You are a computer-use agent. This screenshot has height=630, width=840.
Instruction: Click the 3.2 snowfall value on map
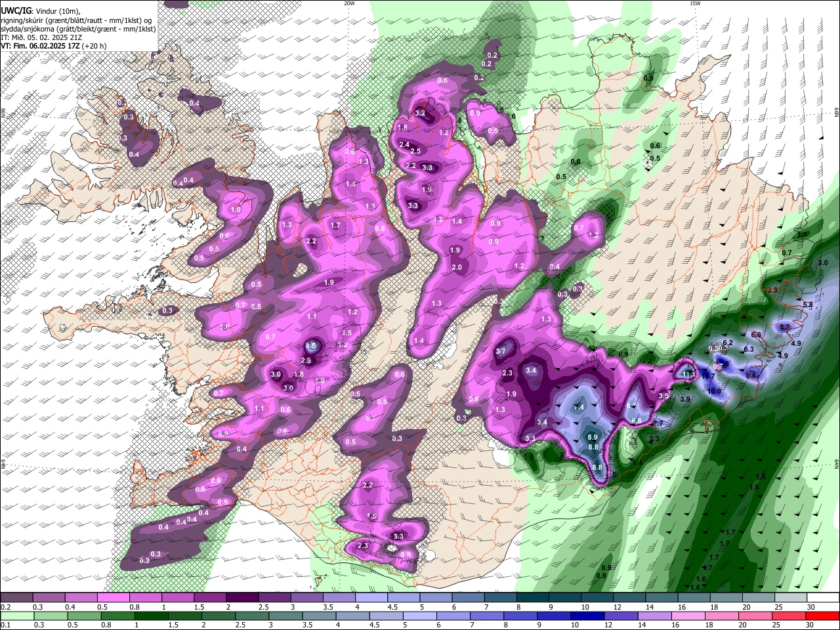(x=421, y=114)
